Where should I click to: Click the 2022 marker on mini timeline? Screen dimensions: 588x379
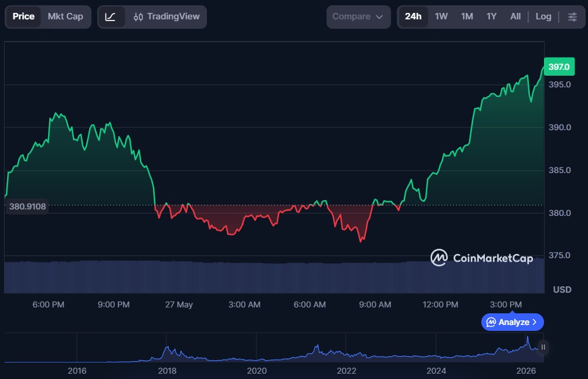pos(346,371)
